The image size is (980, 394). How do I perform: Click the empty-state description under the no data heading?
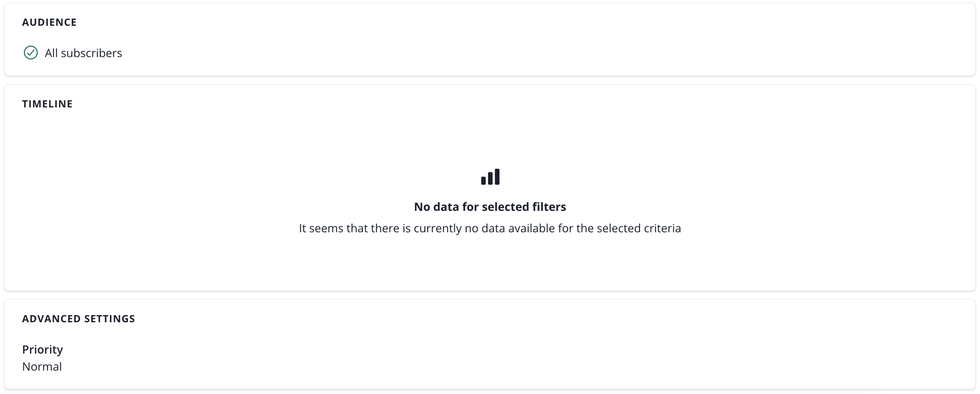pyautogui.click(x=490, y=228)
